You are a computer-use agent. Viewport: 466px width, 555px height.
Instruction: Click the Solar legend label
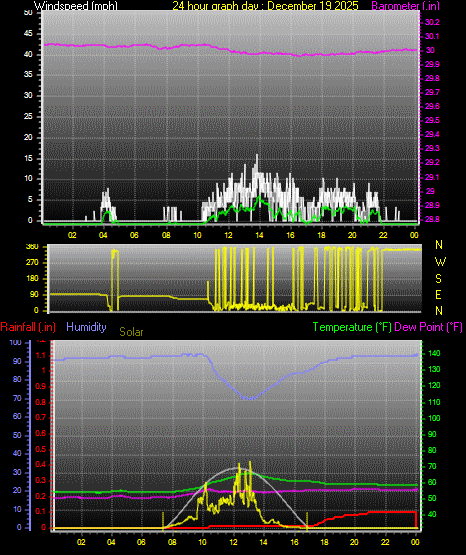point(131,332)
